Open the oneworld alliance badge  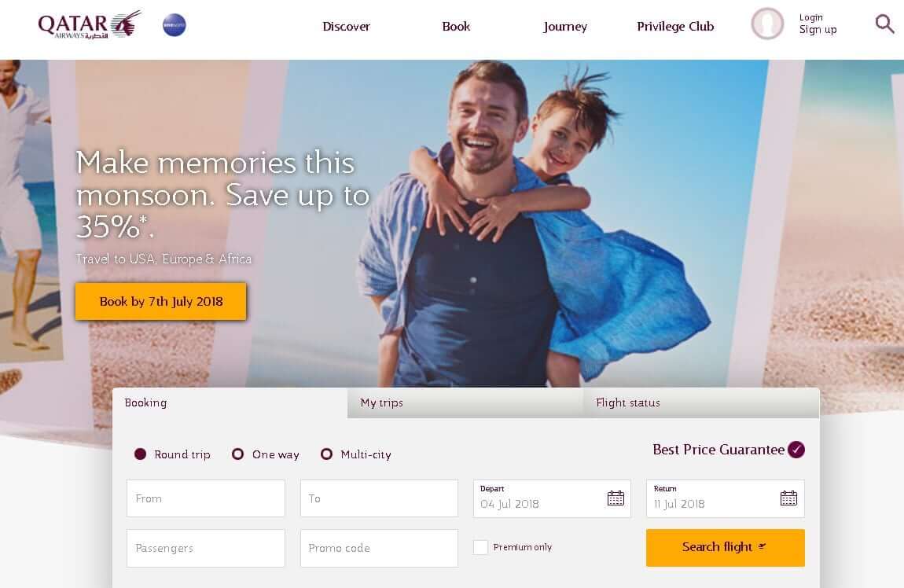174,25
